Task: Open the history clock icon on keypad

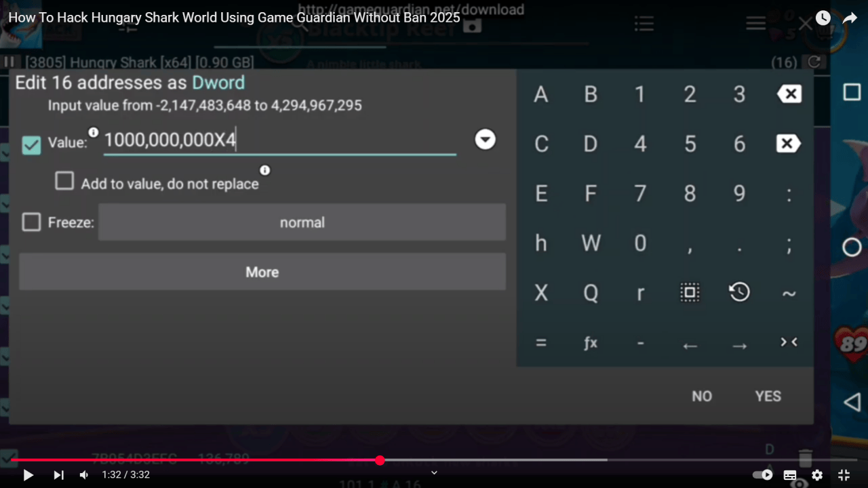Action: [739, 292]
